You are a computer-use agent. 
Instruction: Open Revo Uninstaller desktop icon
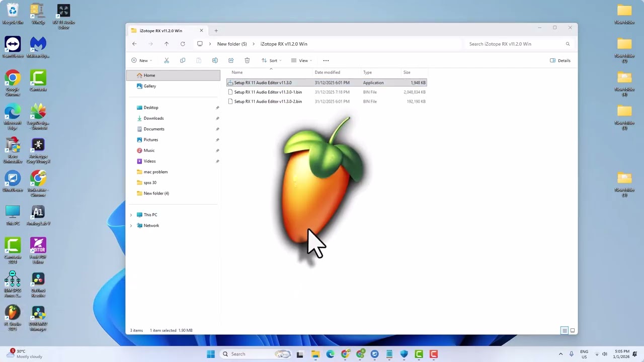(13, 150)
